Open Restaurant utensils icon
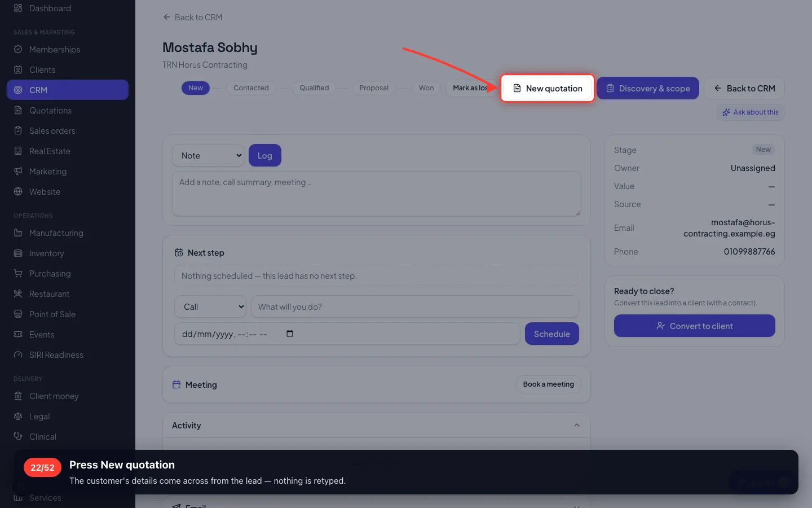 (x=18, y=294)
